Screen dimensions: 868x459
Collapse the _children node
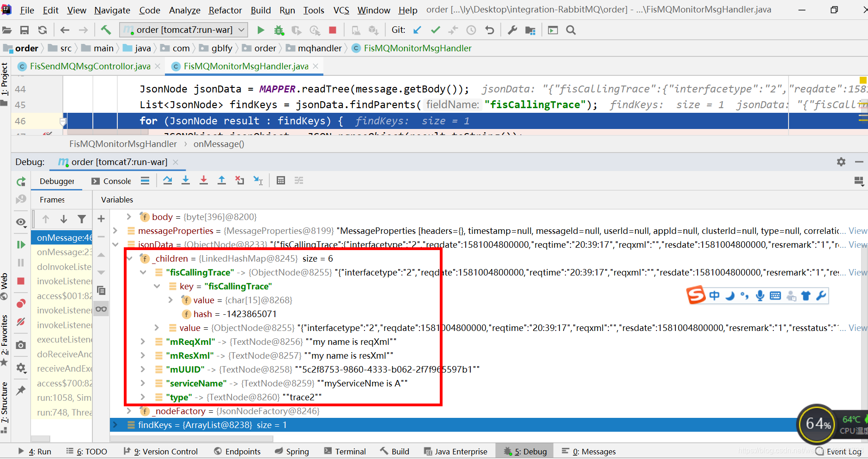tap(130, 258)
